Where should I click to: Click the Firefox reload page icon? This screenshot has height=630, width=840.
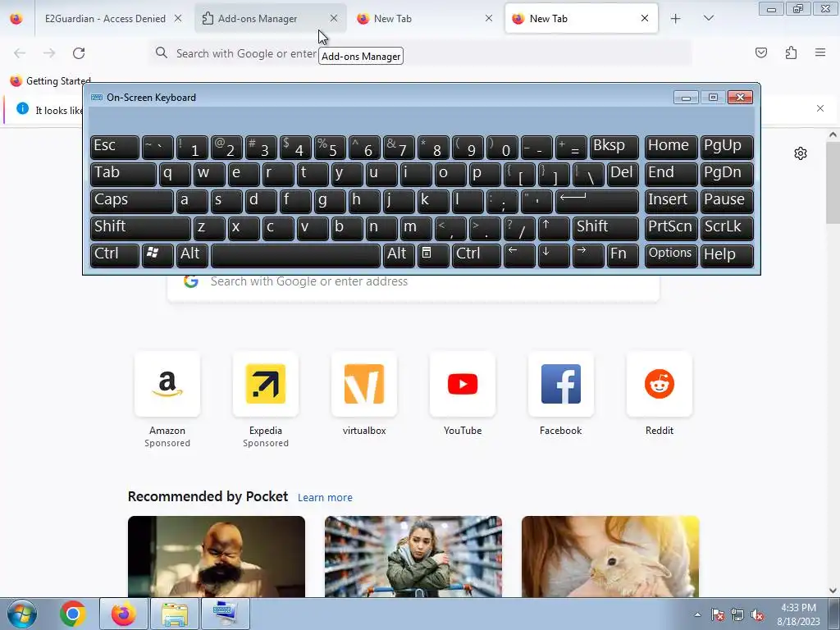click(x=79, y=53)
